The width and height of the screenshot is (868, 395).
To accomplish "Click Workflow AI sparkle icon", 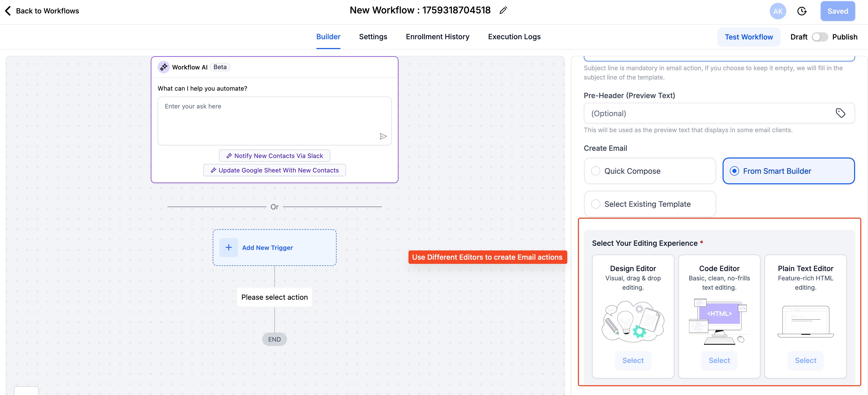I will click(x=164, y=67).
